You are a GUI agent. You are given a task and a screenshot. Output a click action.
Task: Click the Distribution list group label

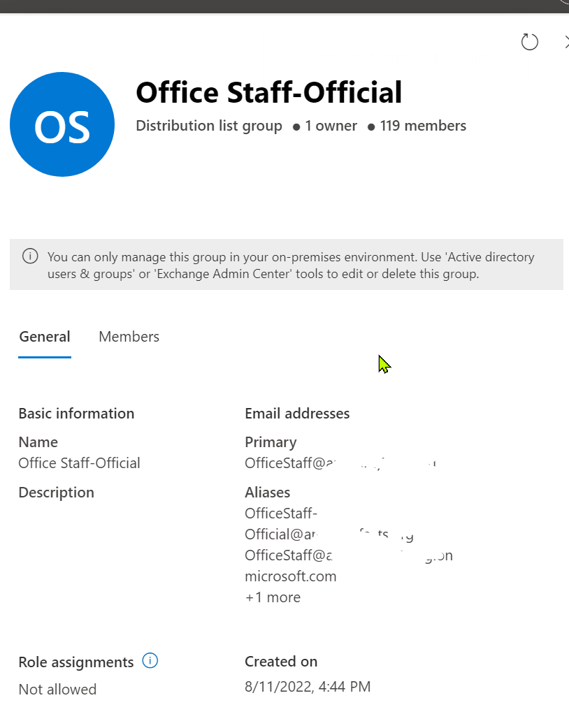pos(209,126)
